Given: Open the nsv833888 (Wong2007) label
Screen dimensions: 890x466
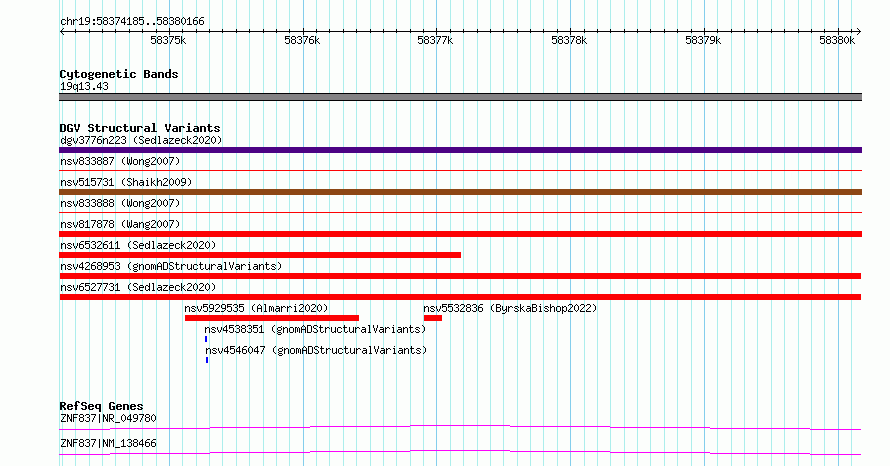Looking at the screenshot, I should pos(120,203).
